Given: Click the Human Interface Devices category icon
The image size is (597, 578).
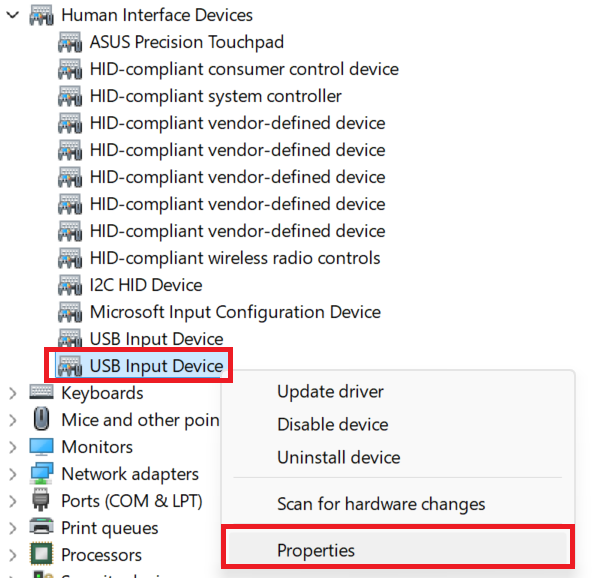Looking at the screenshot, I should (41, 15).
